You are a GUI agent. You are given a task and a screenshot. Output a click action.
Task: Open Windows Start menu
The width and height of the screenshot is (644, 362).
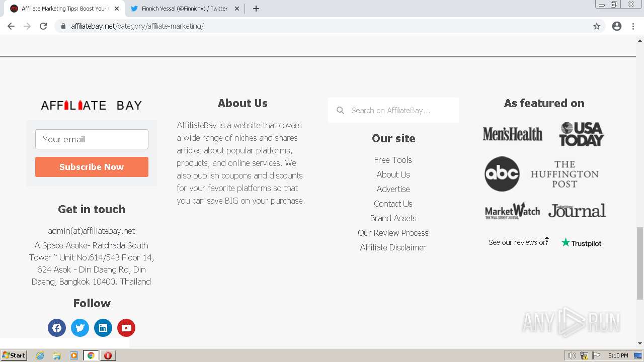click(14, 355)
